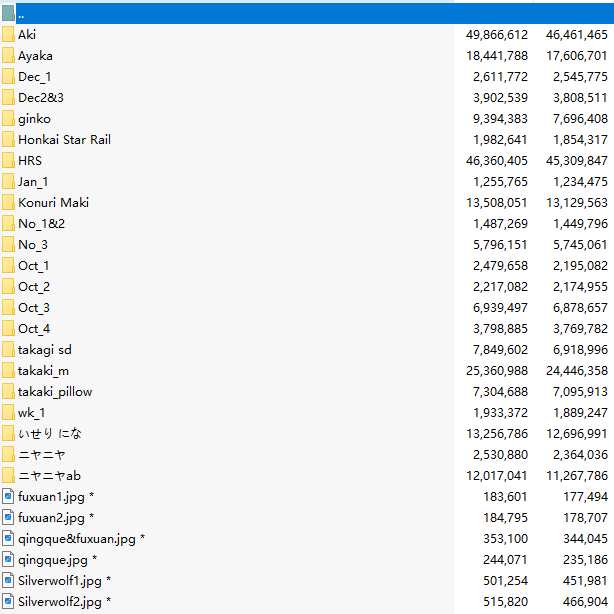
Task: Click the fuxuan1.jpg image file icon
Action: pyautogui.click(x=8, y=497)
